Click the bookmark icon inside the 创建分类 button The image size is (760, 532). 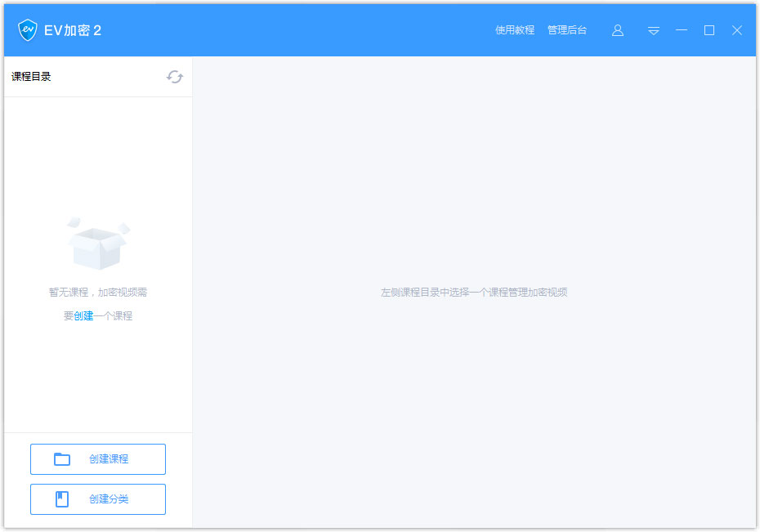coord(62,499)
